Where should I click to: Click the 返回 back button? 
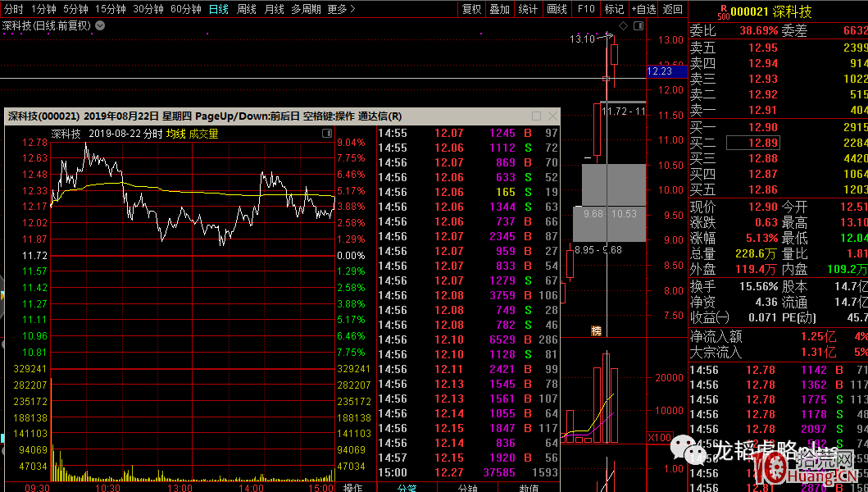coord(673,9)
